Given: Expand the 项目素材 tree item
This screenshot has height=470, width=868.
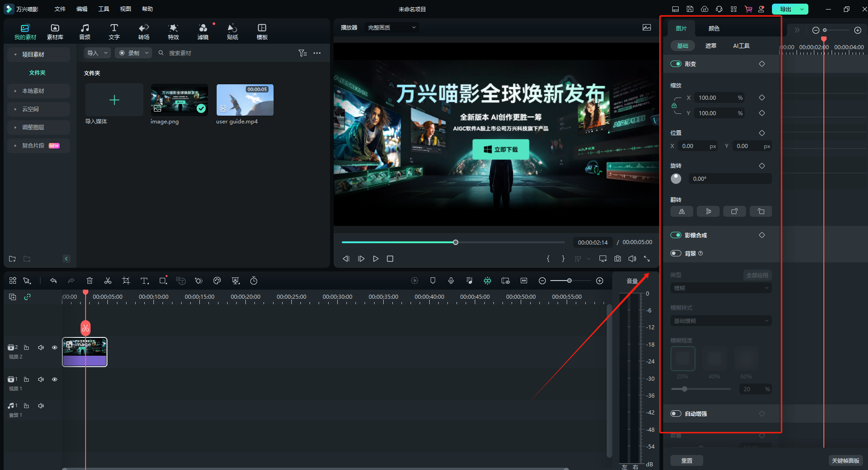Looking at the screenshot, I should point(39,55).
